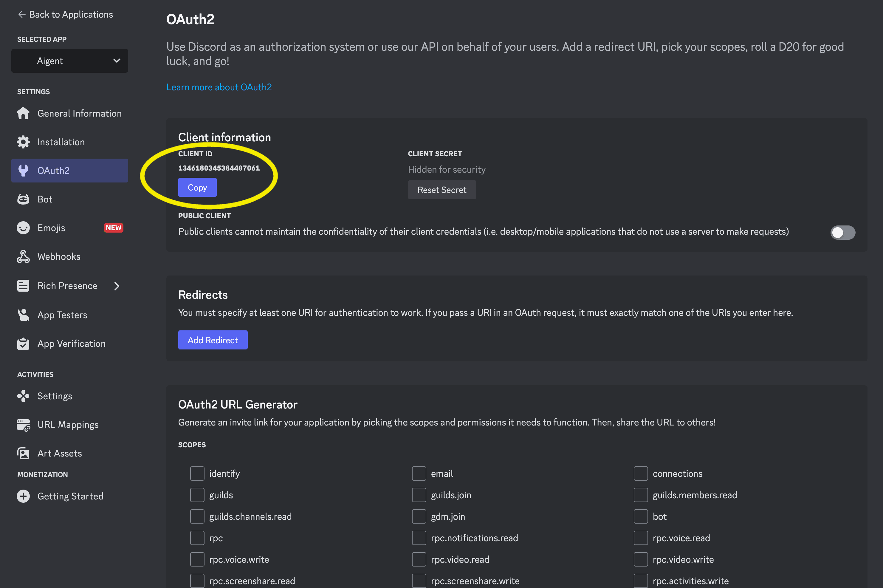Click the App Verification clipboard icon
Screen dimensions: 883x588
coord(23,343)
